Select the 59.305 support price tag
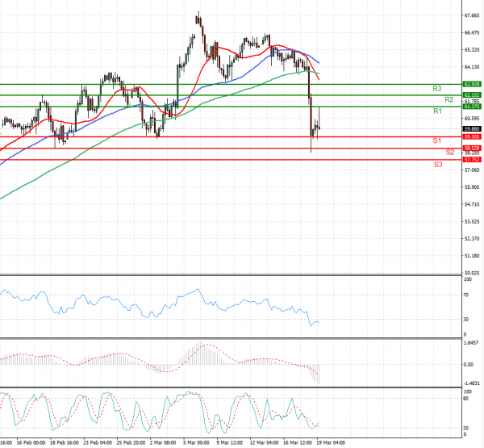 pyautogui.click(x=472, y=136)
